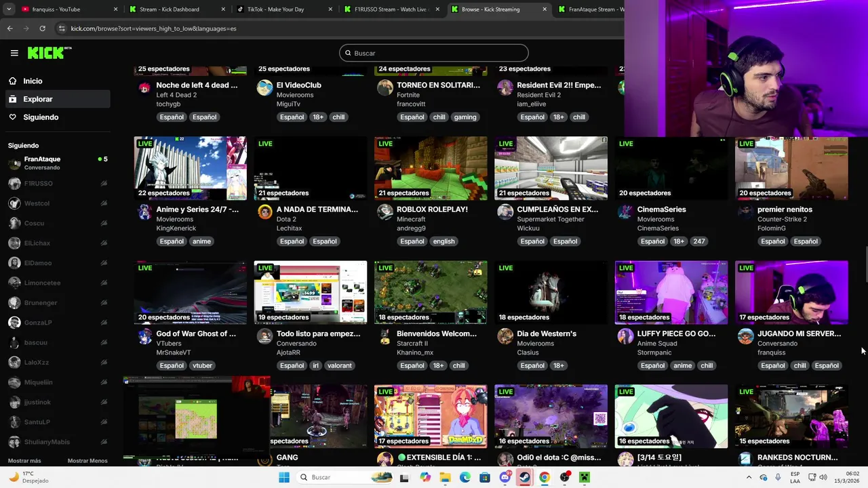Open Copilot from the taskbar
Viewport: 868px width, 488px height.
(425, 477)
